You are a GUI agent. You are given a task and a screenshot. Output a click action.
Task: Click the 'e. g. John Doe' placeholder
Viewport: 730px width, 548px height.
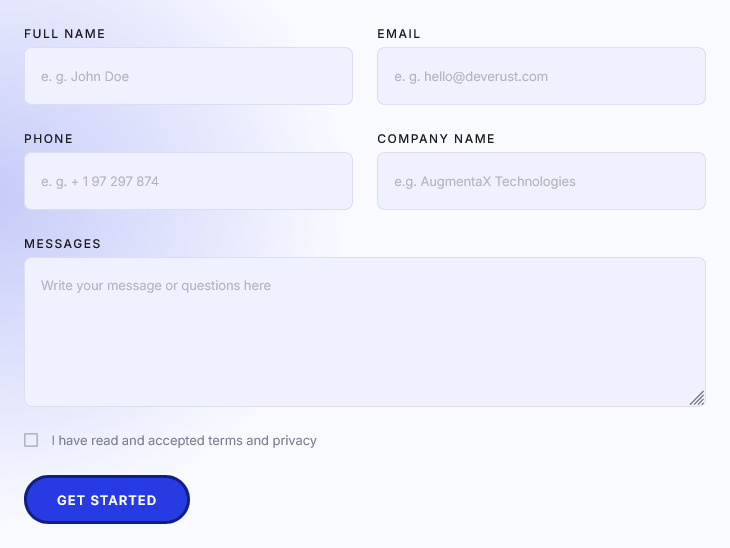(85, 77)
